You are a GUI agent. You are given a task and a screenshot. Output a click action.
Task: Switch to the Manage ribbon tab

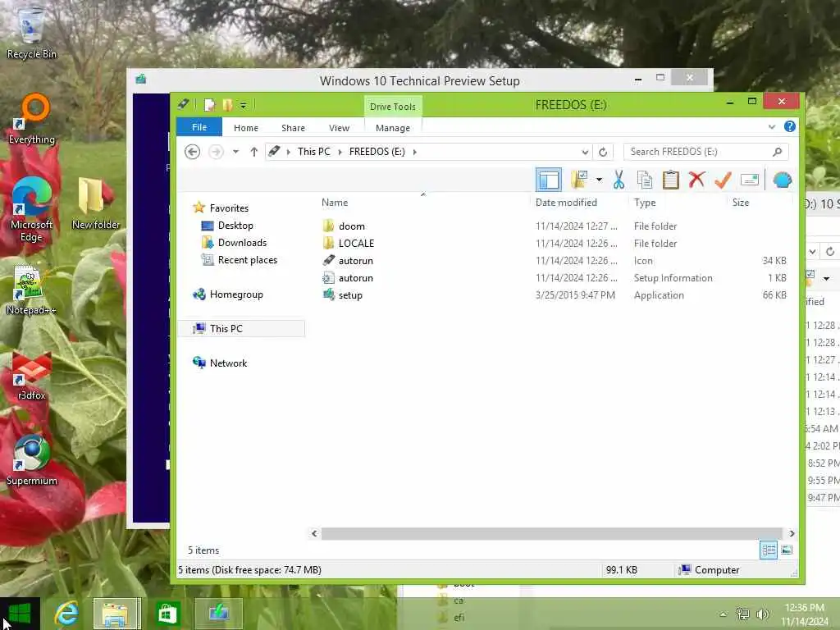(393, 128)
